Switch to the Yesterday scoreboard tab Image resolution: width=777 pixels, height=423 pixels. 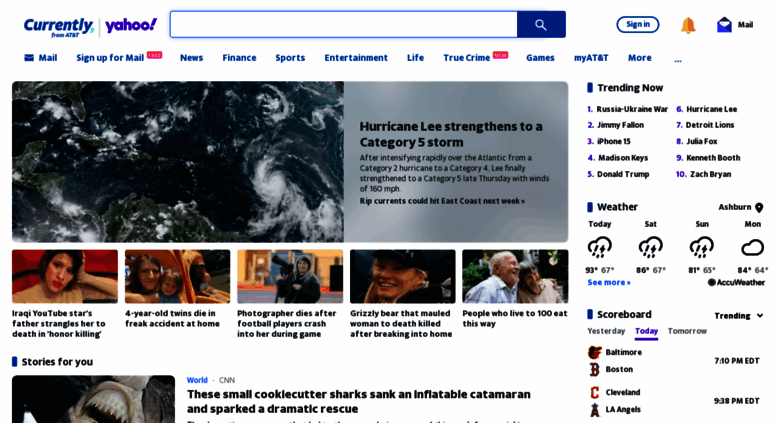pyautogui.click(x=606, y=331)
